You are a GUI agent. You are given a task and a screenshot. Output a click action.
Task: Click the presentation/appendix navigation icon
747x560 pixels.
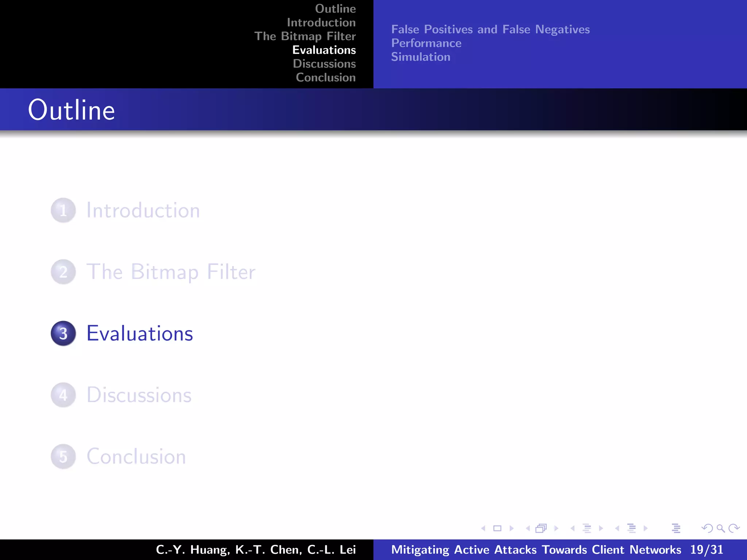(676, 528)
